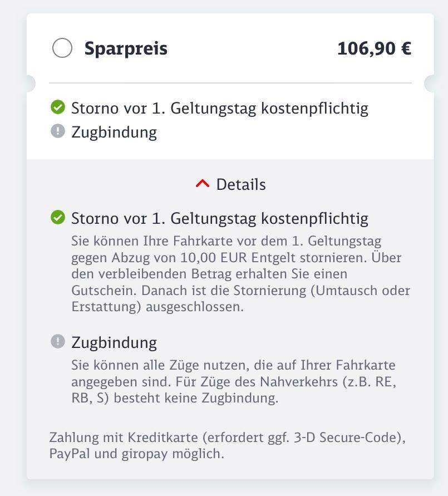This screenshot has width=448, height=496.
Task: Click the paragraph about Nahverkehr trains
Action: (234, 382)
